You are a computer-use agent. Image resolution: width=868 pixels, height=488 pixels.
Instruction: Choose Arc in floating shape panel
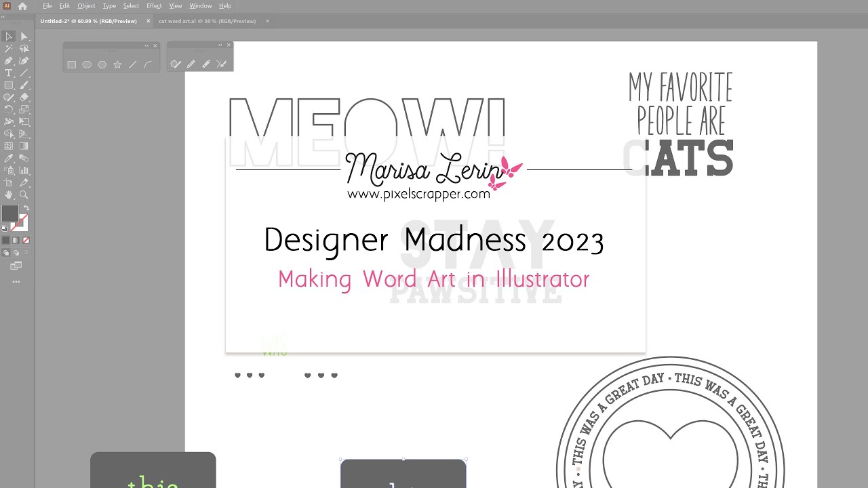pos(148,64)
